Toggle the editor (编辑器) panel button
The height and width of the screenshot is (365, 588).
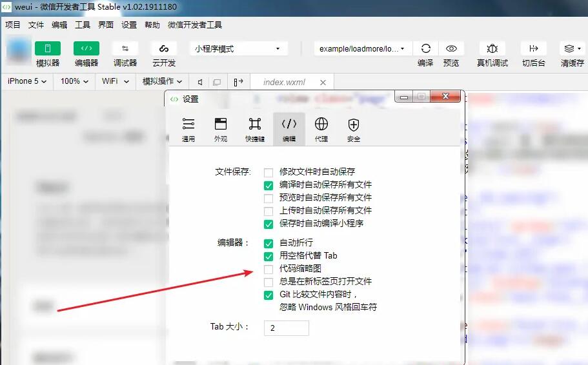(86, 49)
